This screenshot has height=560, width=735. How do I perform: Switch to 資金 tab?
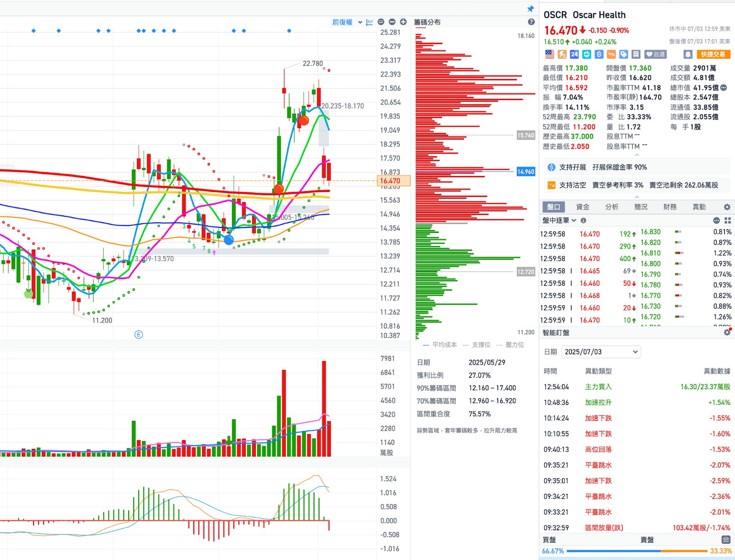[x=582, y=207]
